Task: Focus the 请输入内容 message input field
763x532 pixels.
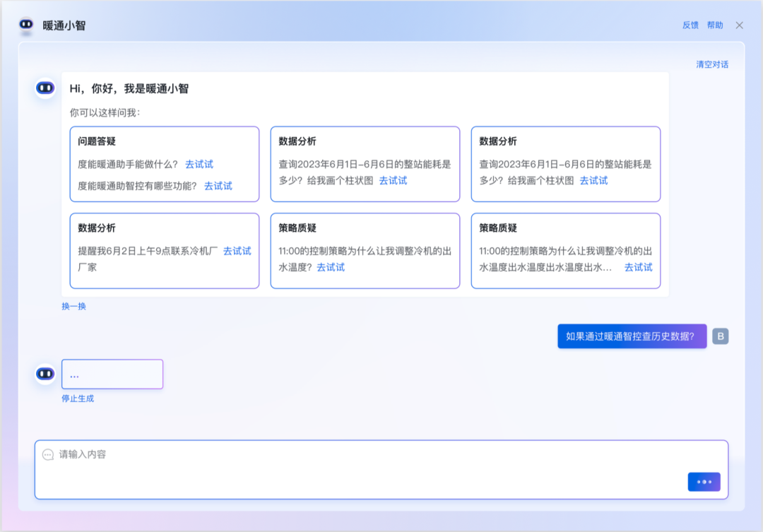Action: point(381,470)
